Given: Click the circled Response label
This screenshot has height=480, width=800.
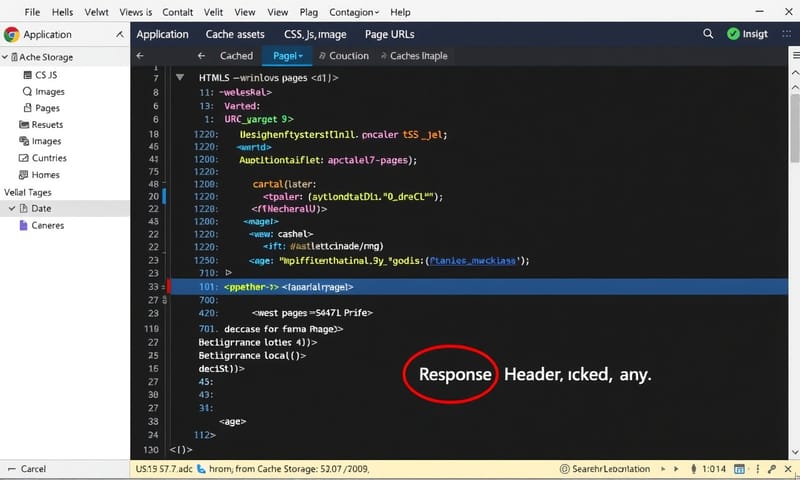Looking at the screenshot, I should tap(455, 374).
